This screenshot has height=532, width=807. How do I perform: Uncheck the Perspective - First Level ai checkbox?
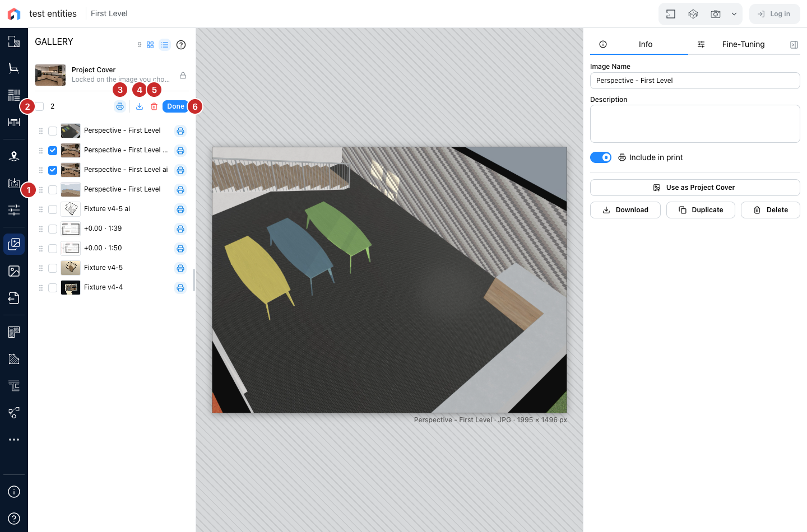[x=53, y=170]
